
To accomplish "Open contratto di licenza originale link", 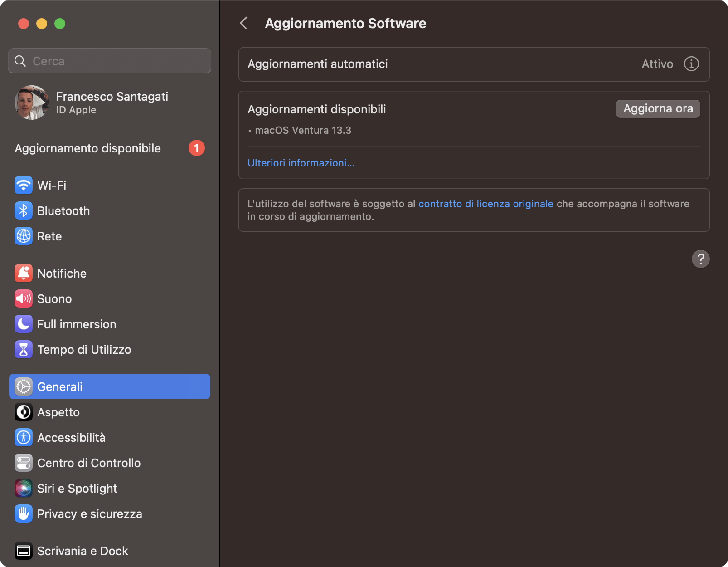I will click(485, 204).
